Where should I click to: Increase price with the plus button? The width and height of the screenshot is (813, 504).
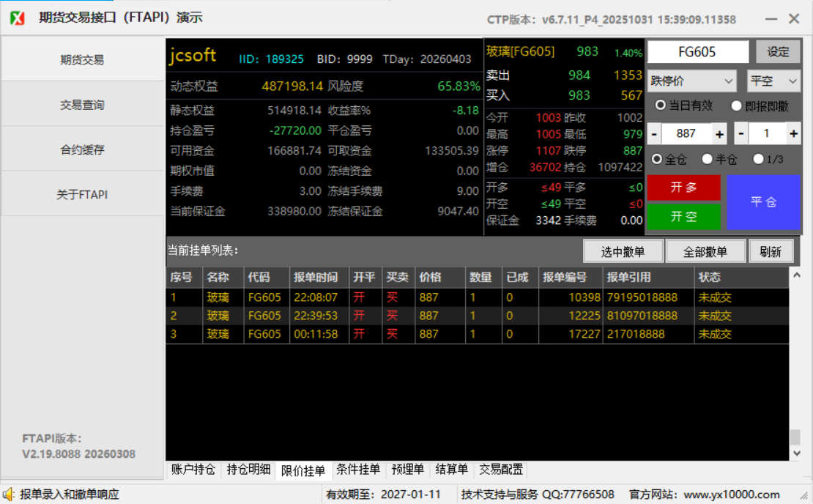(719, 134)
